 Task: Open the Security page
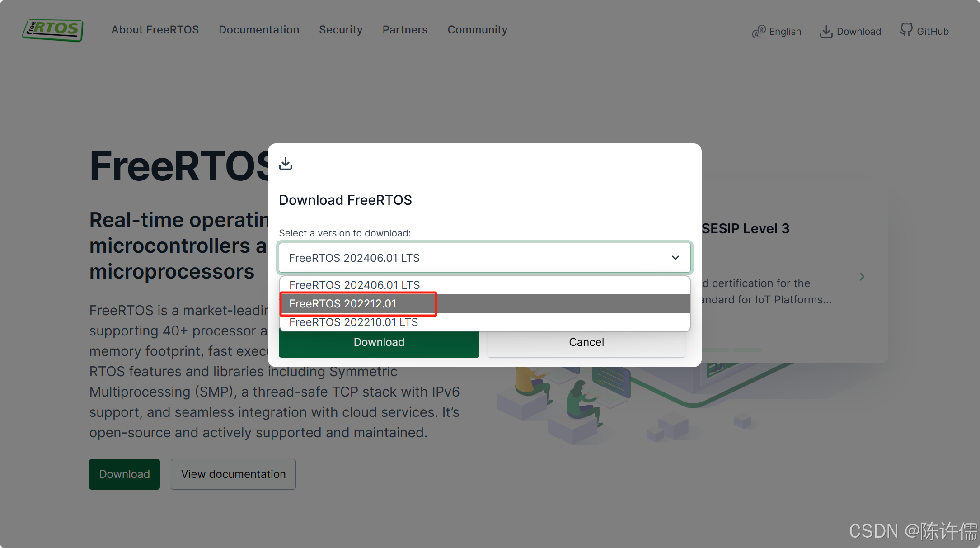pyautogui.click(x=341, y=29)
